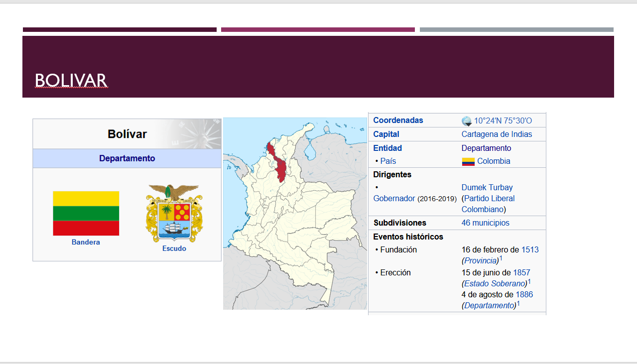Click the Erección row label
The height and width of the screenshot is (364, 637).
point(395,273)
